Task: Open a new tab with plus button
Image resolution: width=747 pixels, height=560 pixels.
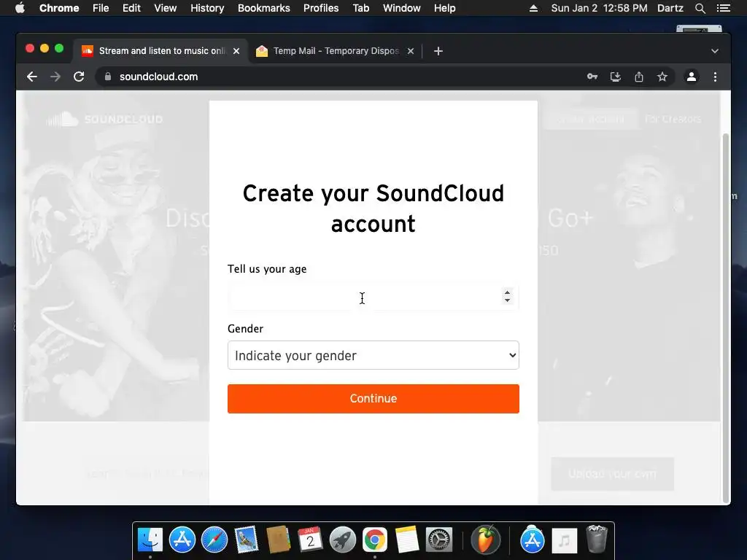Action: (438, 51)
